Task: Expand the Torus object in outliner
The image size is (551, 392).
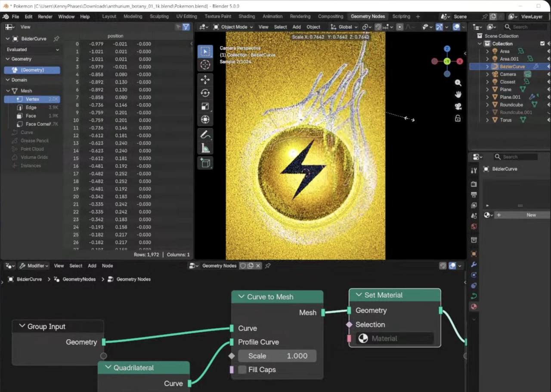Action: click(487, 120)
